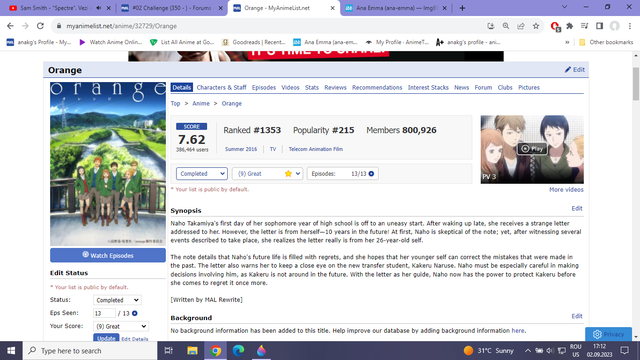The width and height of the screenshot is (640, 360).
Task: Open a new browser tab
Action: coord(462,8)
